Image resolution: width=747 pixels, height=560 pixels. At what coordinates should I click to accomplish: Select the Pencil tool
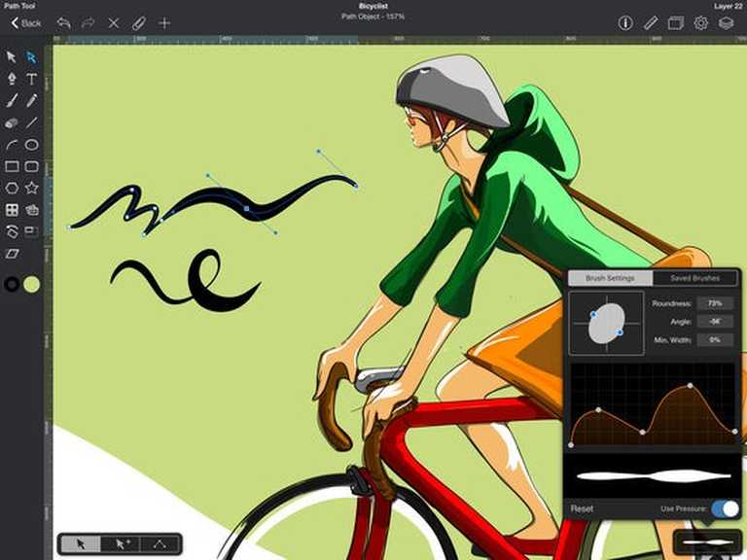(31, 100)
